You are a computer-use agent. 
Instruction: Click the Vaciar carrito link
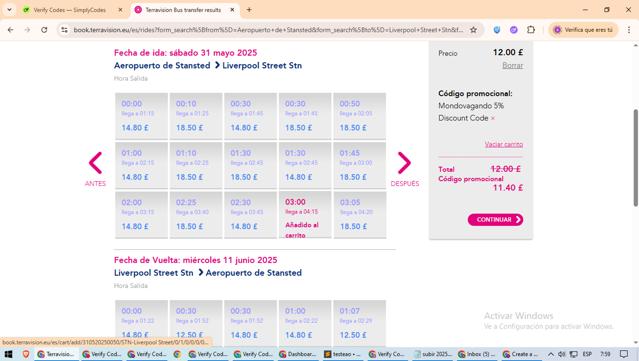504,144
